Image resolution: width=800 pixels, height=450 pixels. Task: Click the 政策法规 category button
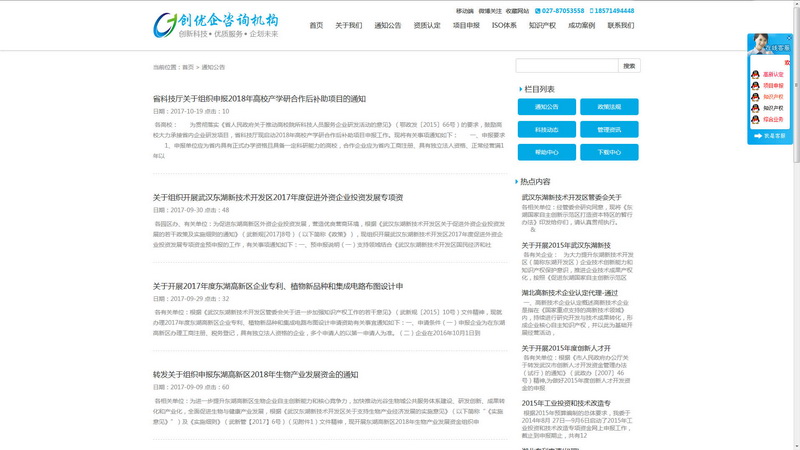coord(609,106)
